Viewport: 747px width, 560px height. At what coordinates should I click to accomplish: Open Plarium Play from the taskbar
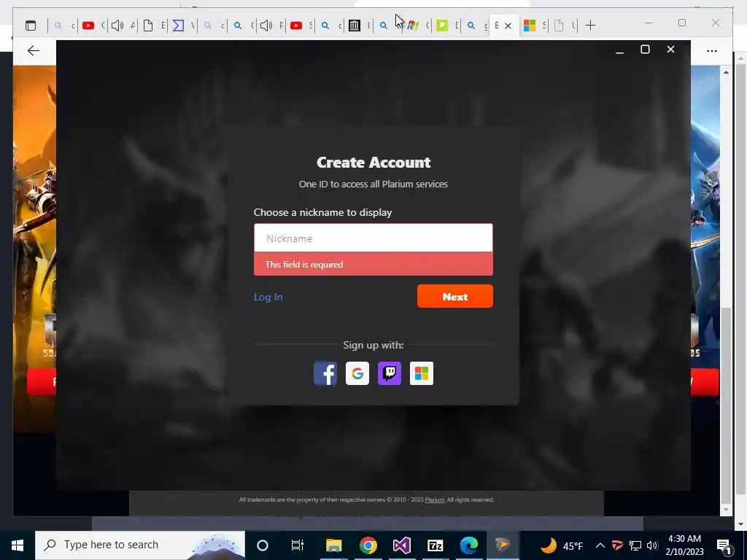[x=503, y=545]
